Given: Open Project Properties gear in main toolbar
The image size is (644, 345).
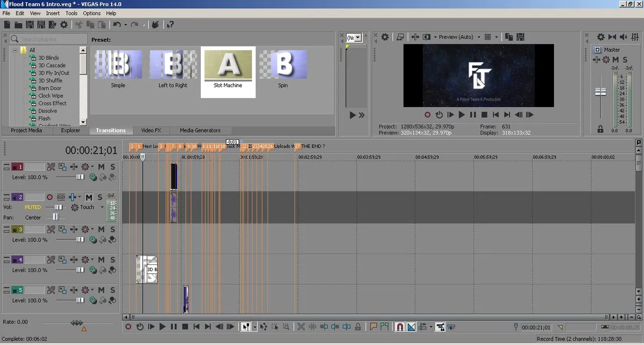Looking at the screenshot, I should (x=64, y=25).
